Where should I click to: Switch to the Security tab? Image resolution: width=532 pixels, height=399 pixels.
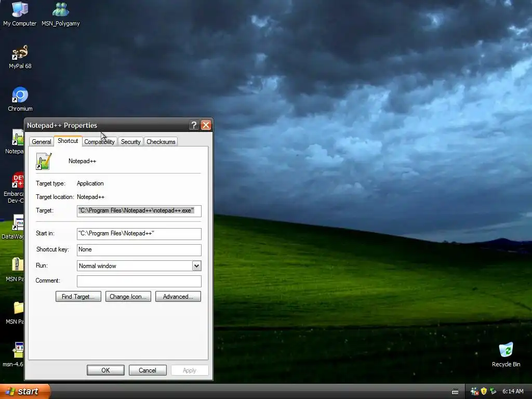click(130, 142)
